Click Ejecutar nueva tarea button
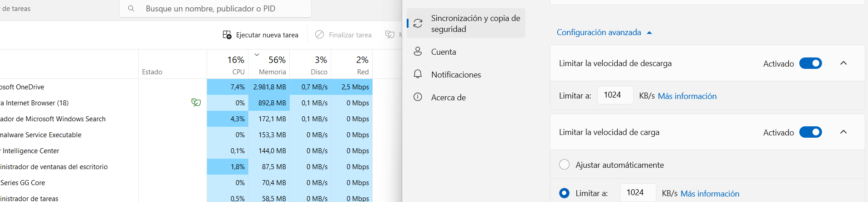Viewport: 868px width, 202px height. pos(261,35)
